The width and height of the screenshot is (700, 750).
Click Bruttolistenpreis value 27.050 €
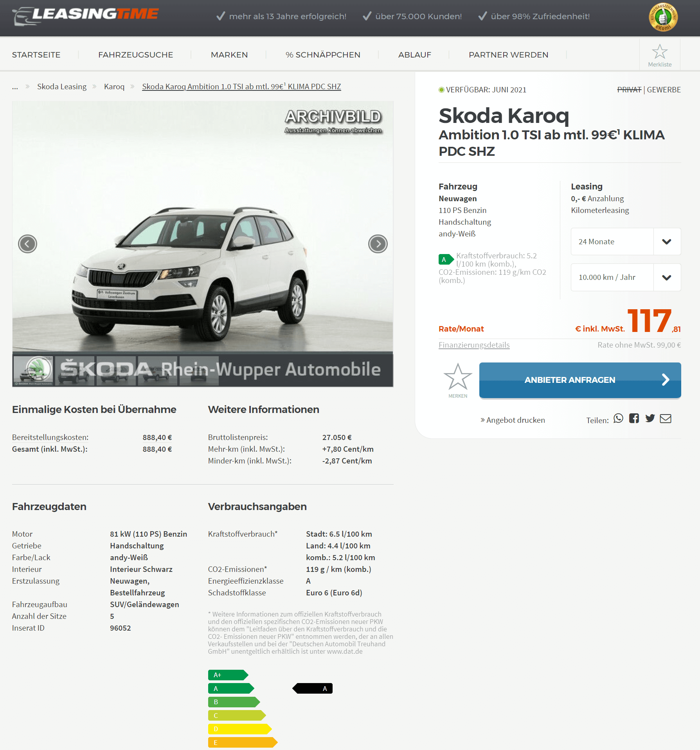(337, 437)
